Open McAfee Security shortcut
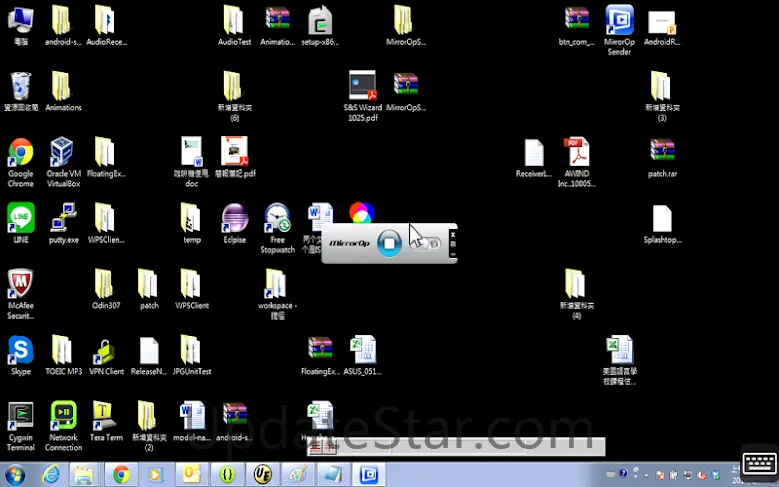This screenshot has width=779, height=487. (x=20, y=294)
